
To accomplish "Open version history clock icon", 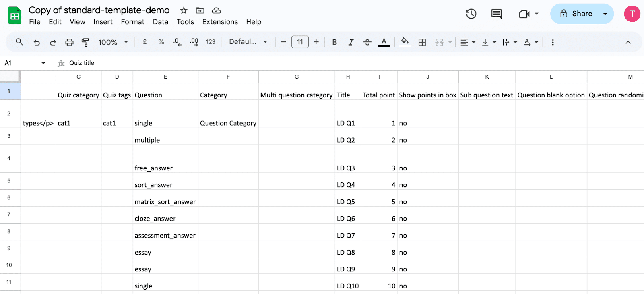I will click(471, 14).
